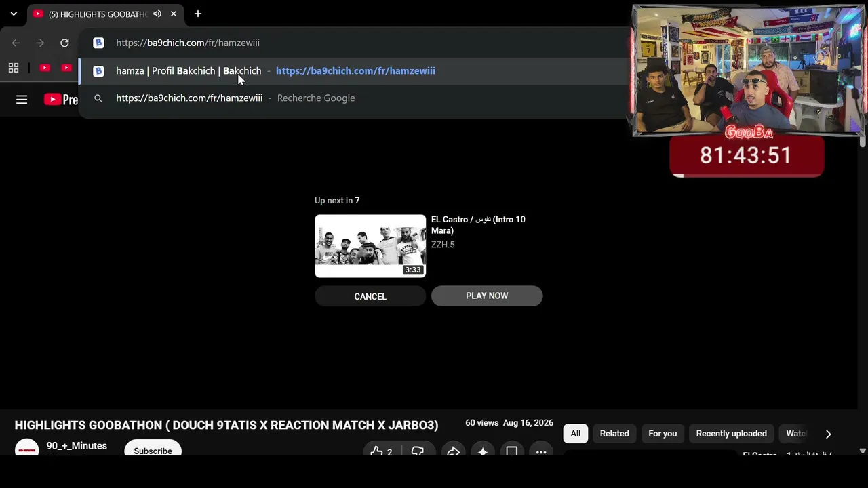This screenshot has height=488, width=868.
Task: Choose the Recherche Google suggestion row
Action: 353,98
